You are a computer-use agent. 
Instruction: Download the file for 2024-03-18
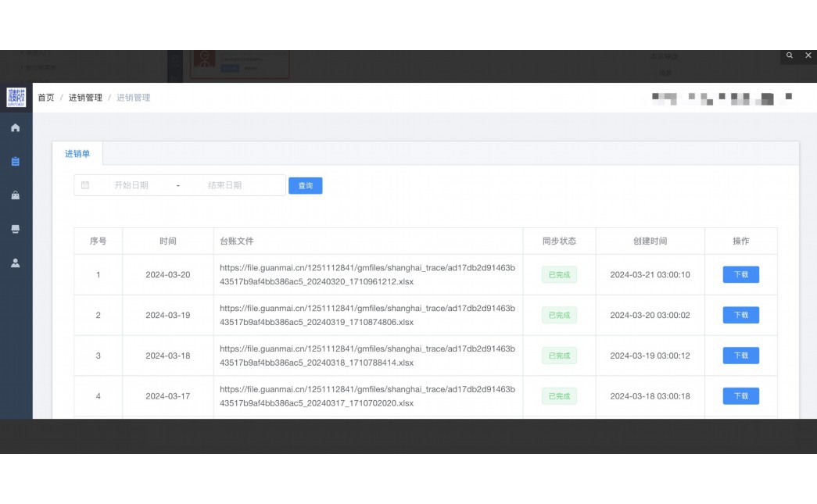coord(740,356)
